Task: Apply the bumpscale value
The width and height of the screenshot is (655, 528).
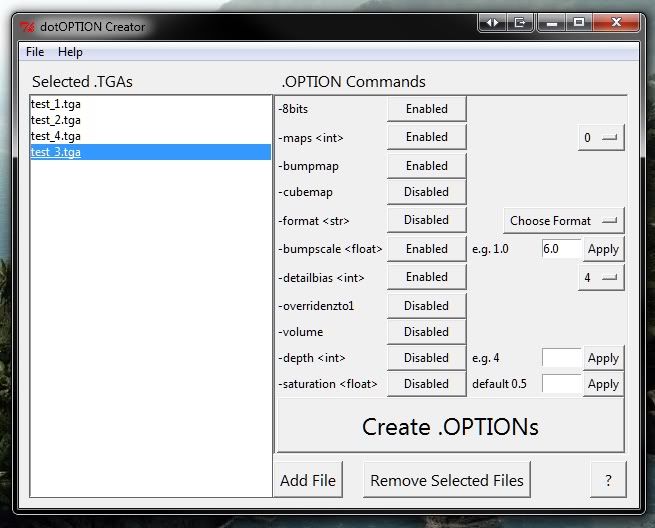Action: coord(603,249)
